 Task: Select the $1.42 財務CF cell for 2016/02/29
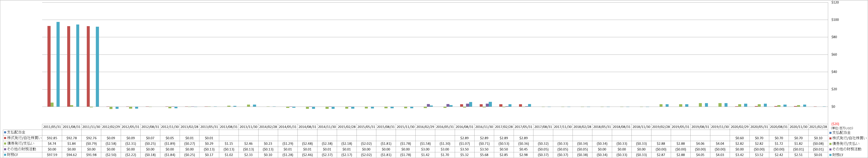425,155
